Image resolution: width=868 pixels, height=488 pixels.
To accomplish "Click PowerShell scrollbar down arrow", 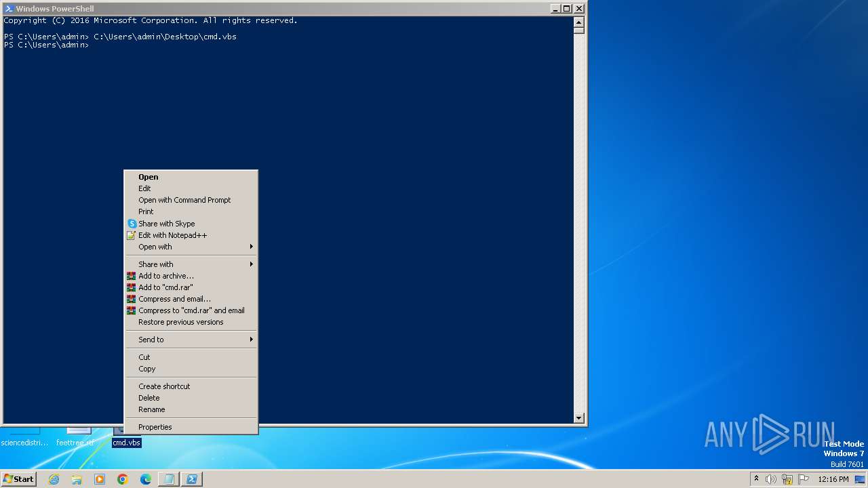I will pos(579,418).
